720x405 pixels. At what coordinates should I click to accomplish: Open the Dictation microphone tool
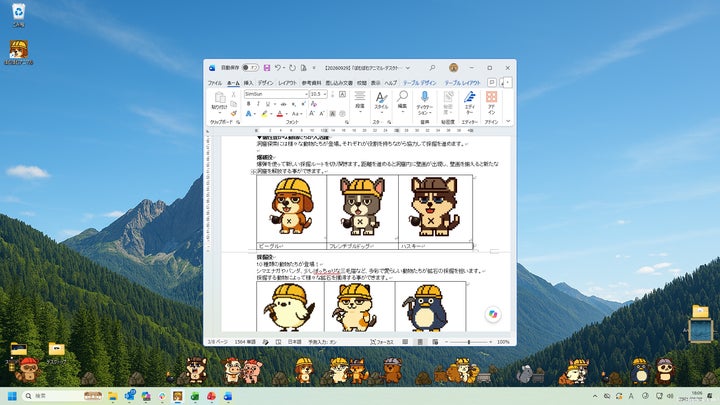[x=424, y=103]
